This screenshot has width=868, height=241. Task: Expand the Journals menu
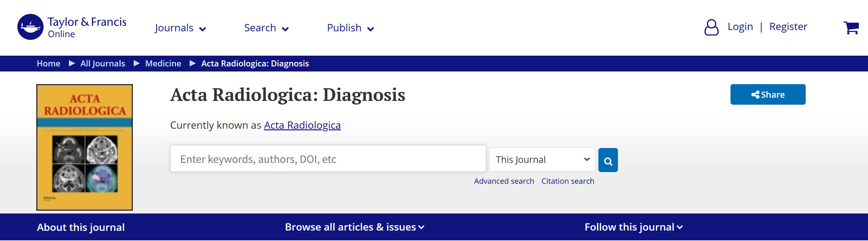click(180, 28)
